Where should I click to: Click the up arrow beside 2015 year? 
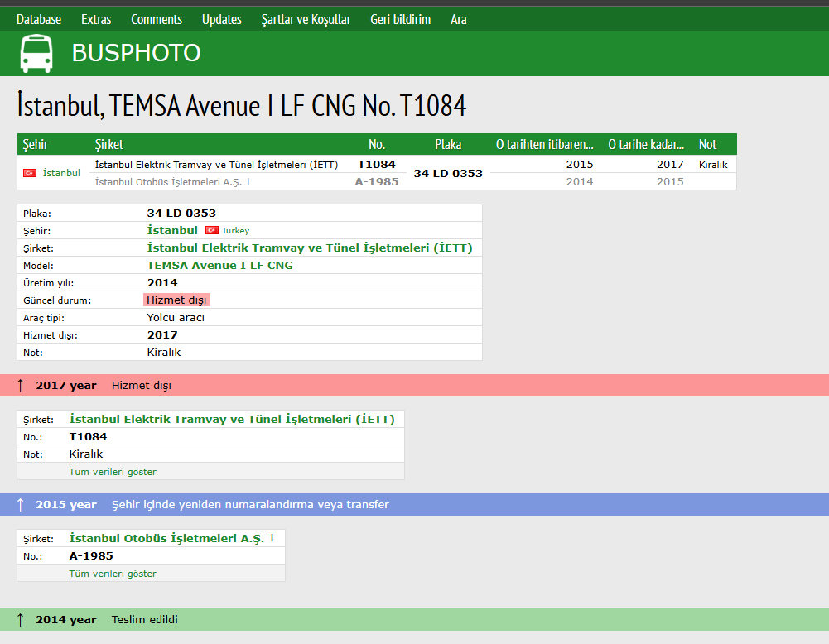pyautogui.click(x=21, y=505)
